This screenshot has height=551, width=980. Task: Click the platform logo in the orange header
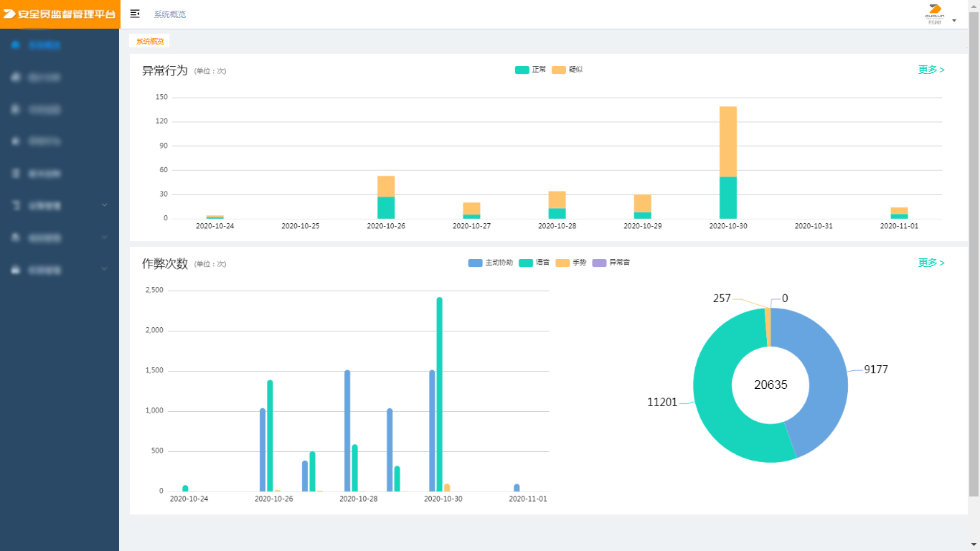60,14
